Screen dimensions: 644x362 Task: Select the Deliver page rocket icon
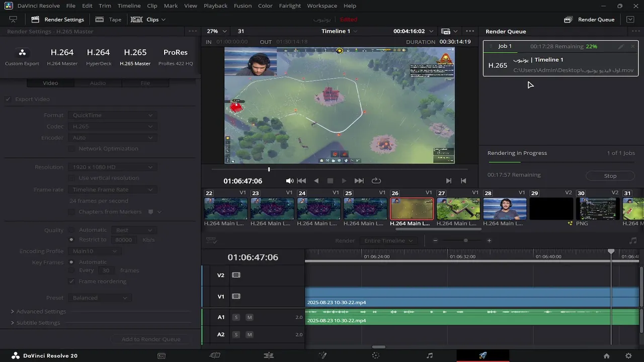(x=482, y=355)
